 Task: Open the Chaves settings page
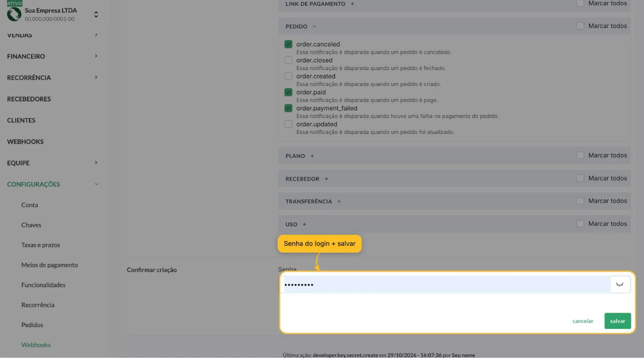click(31, 225)
